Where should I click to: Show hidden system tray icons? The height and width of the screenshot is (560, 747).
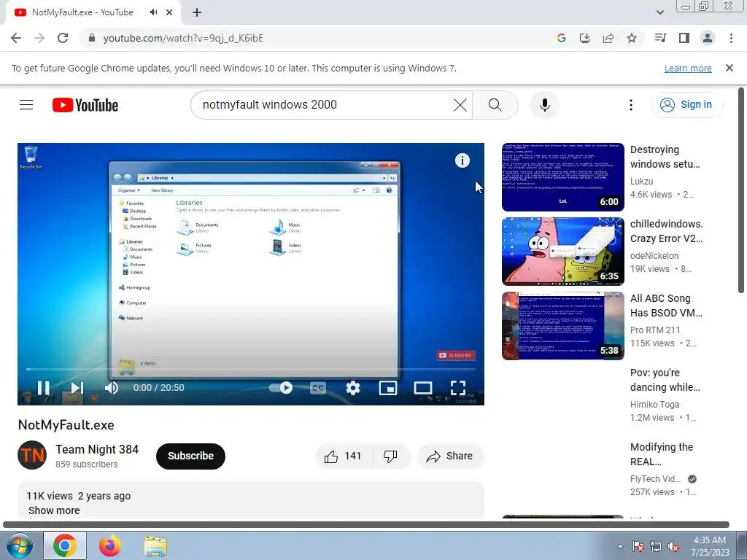pyautogui.click(x=620, y=546)
